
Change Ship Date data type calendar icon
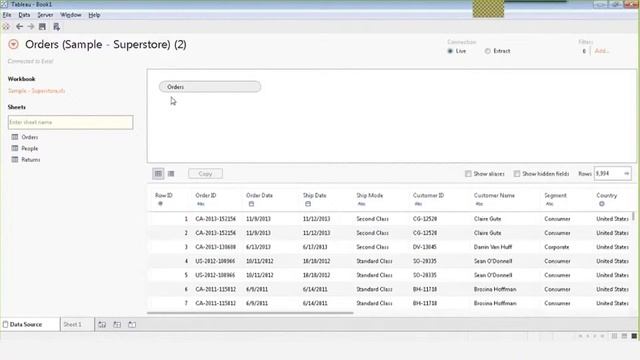[308, 204]
